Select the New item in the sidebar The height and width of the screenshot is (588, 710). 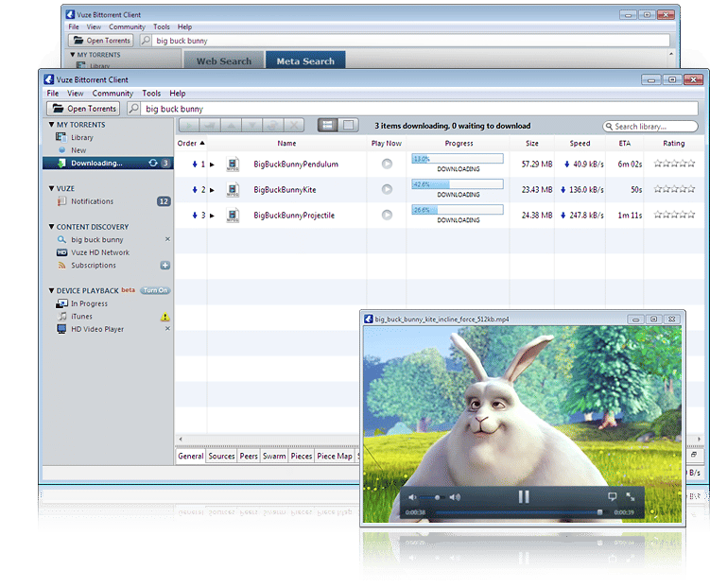(78, 150)
